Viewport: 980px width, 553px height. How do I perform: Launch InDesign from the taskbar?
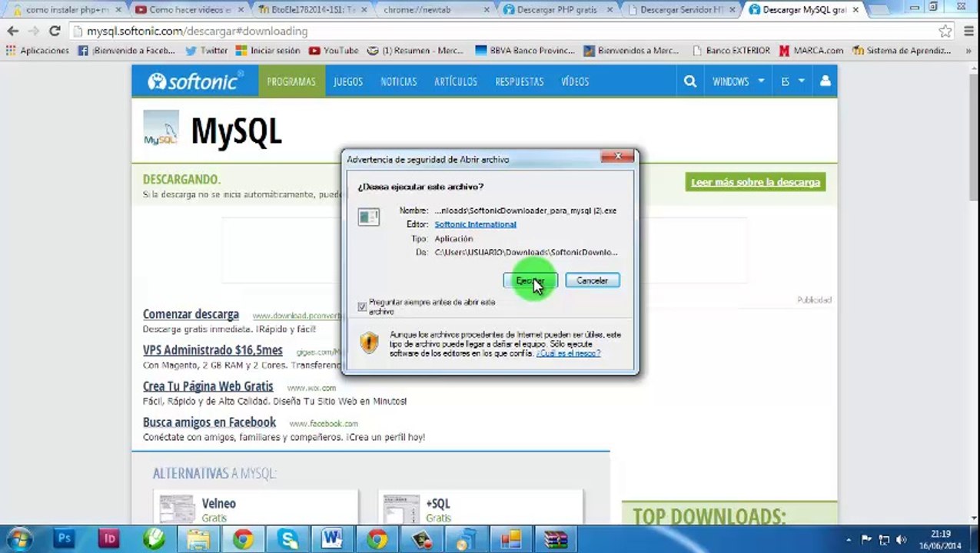point(108,539)
